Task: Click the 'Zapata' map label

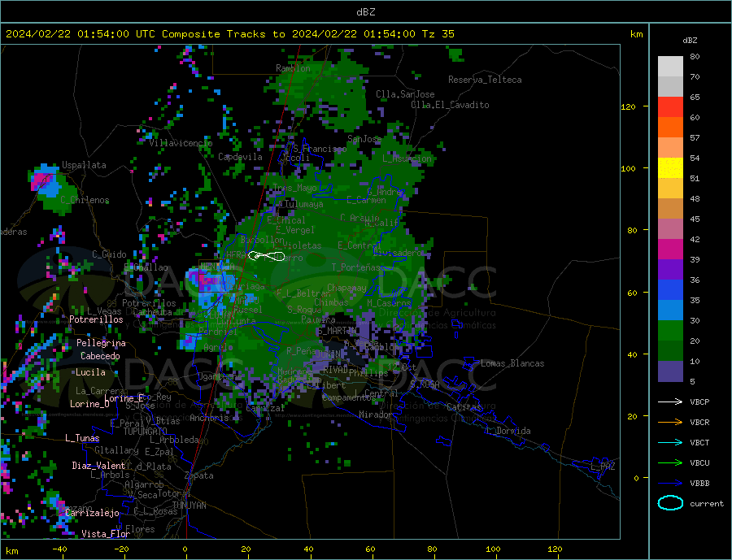Action: (199, 475)
